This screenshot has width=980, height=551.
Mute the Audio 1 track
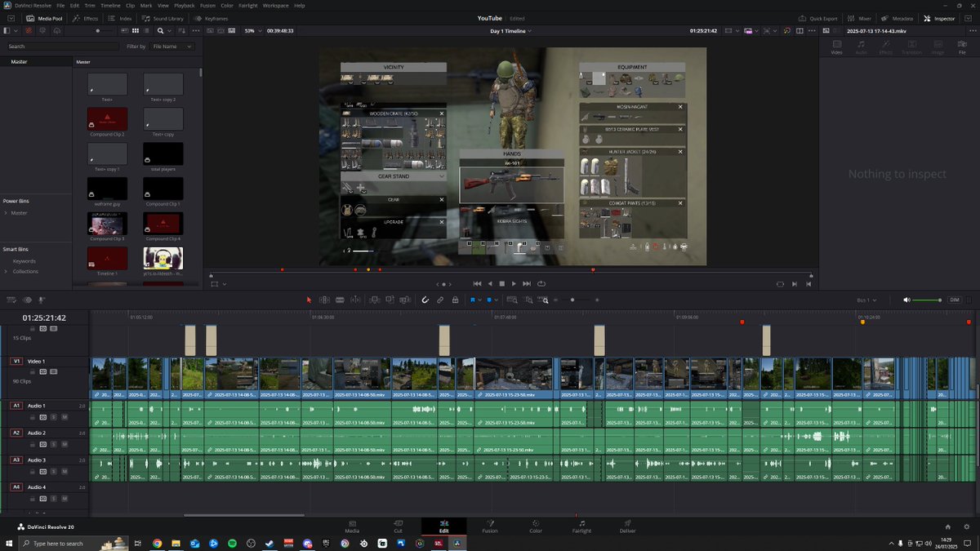click(x=64, y=417)
